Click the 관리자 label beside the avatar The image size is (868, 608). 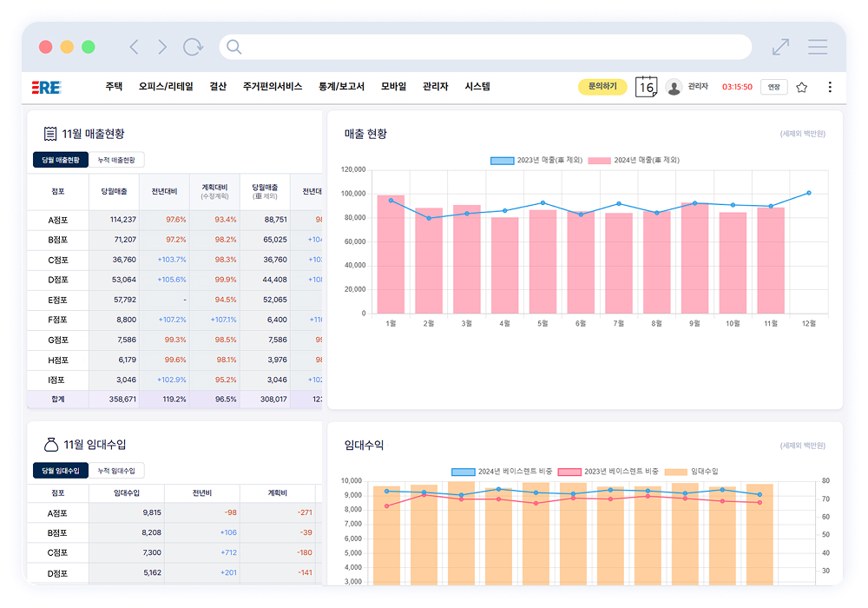coord(698,86)
